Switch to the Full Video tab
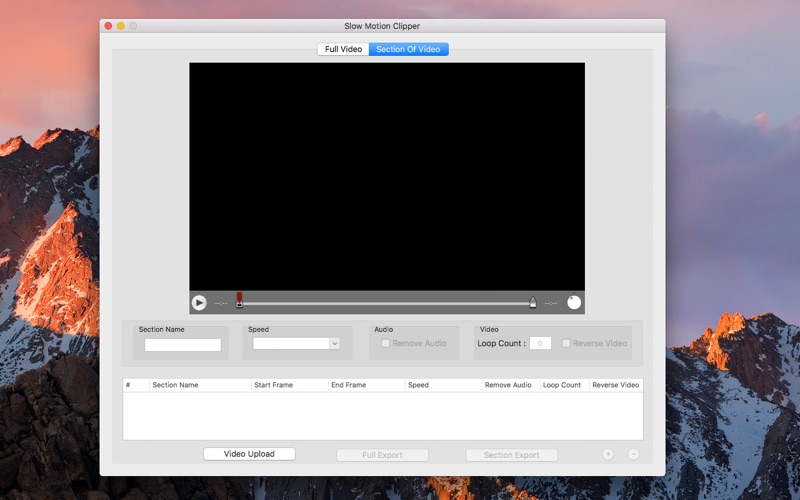Image resolution: width=800 pixels, height=500 pixels. click(343, 49)
